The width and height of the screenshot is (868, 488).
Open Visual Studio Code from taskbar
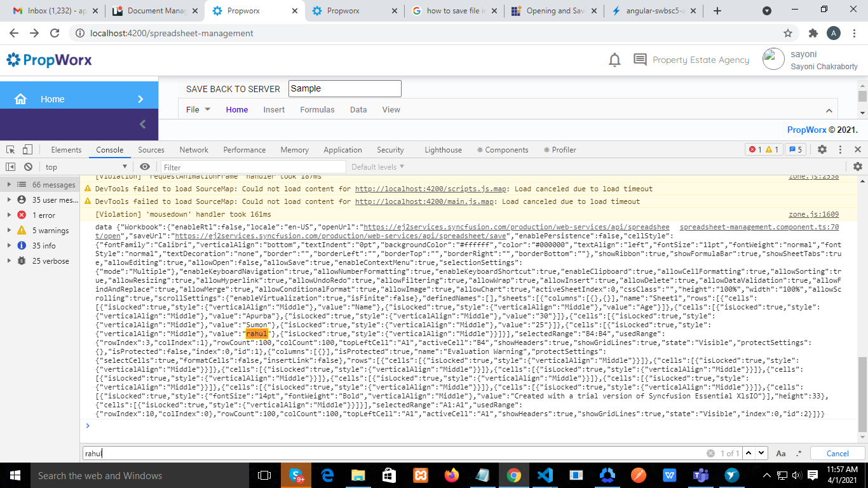click(x=545, y=475)
